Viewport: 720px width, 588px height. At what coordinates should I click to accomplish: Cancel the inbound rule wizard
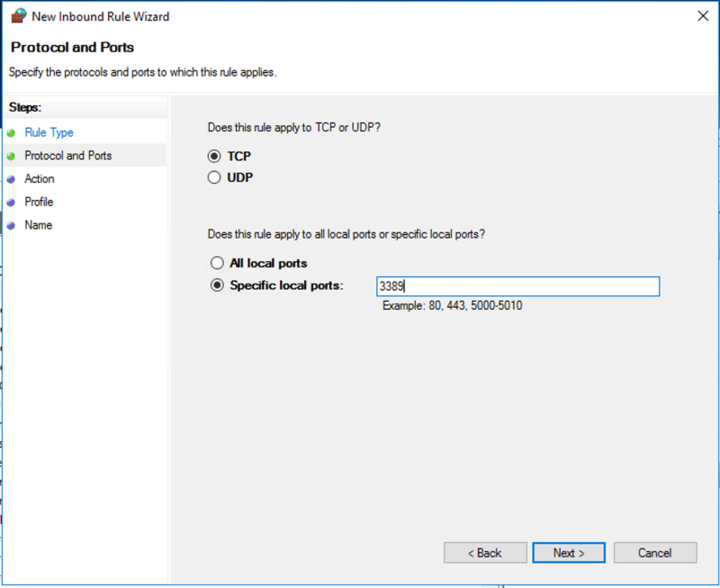(655, 553)
